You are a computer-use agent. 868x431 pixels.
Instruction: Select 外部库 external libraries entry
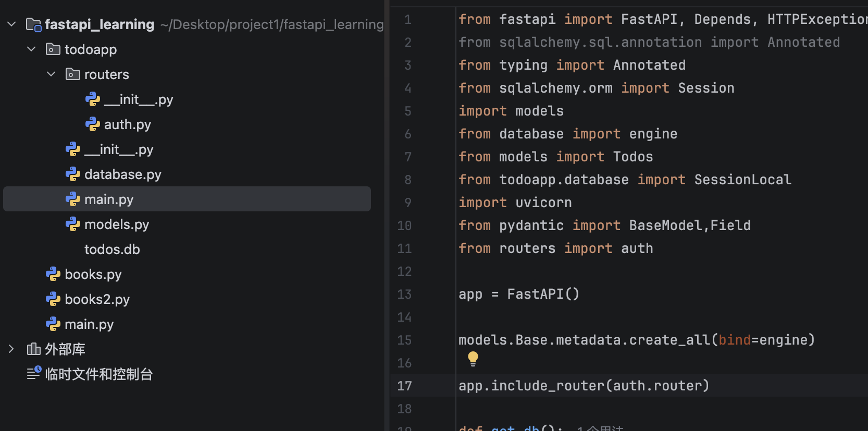[x=65, y=349]
